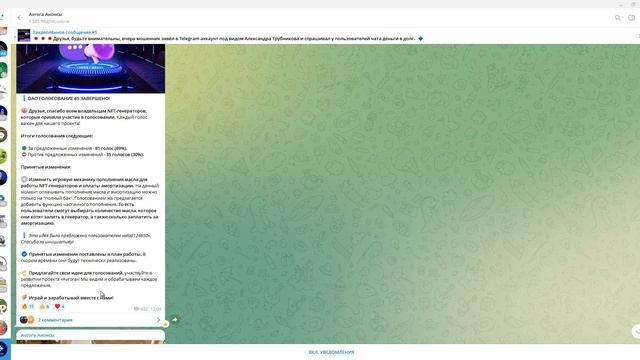
Task: Click the 12:04 post timestamp
Action: pos(156,309)
